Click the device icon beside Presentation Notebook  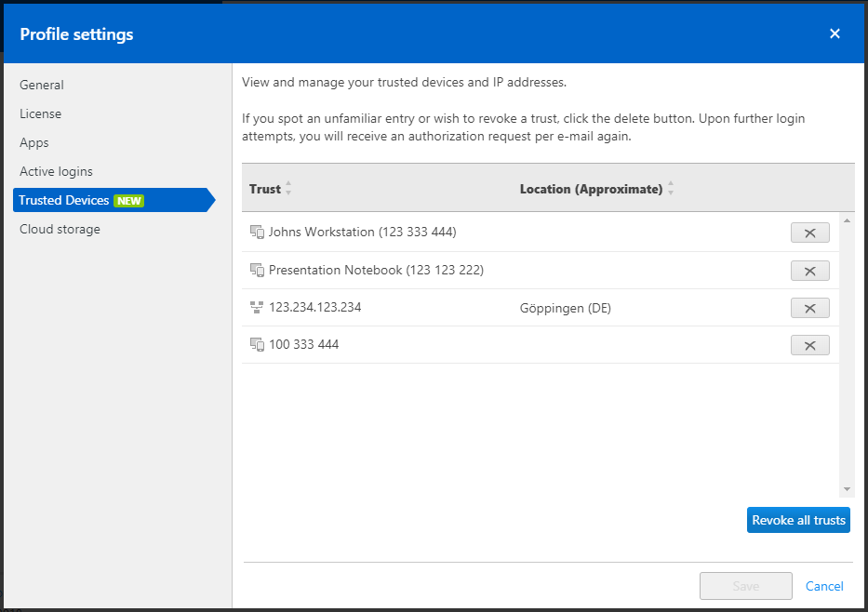(x=257, y=270)
